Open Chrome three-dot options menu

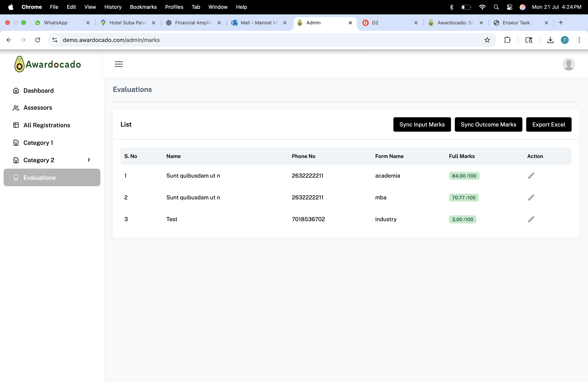(579, 40)
